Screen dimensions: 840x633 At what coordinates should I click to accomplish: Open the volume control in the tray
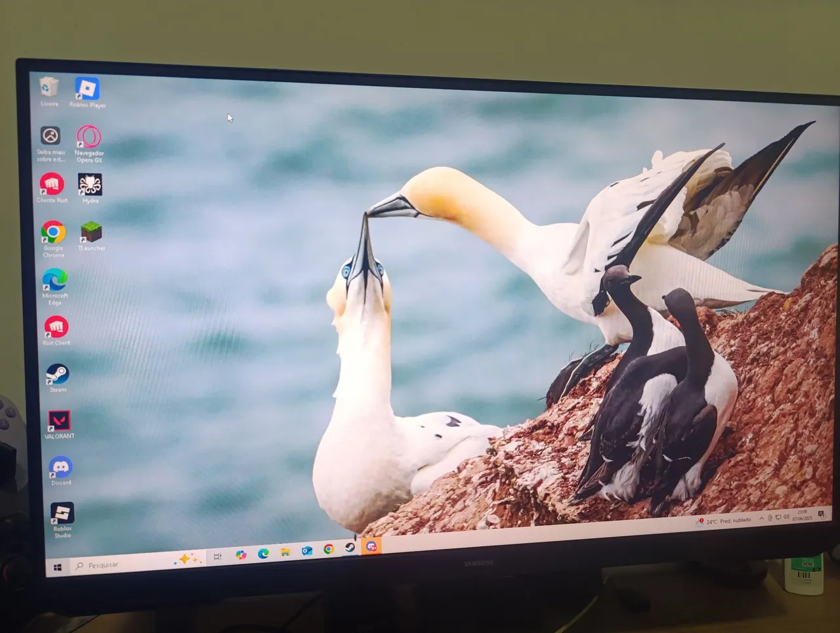[x=786, y=517]
